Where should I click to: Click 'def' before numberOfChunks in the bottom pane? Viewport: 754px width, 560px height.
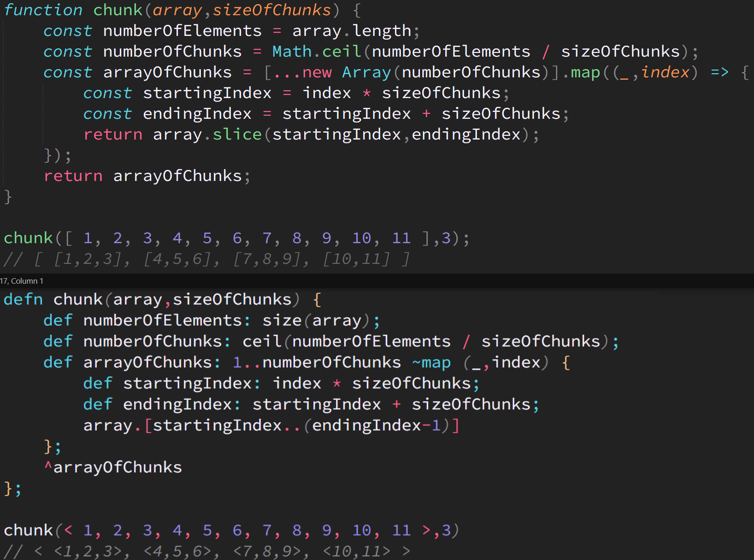[58, 341]
